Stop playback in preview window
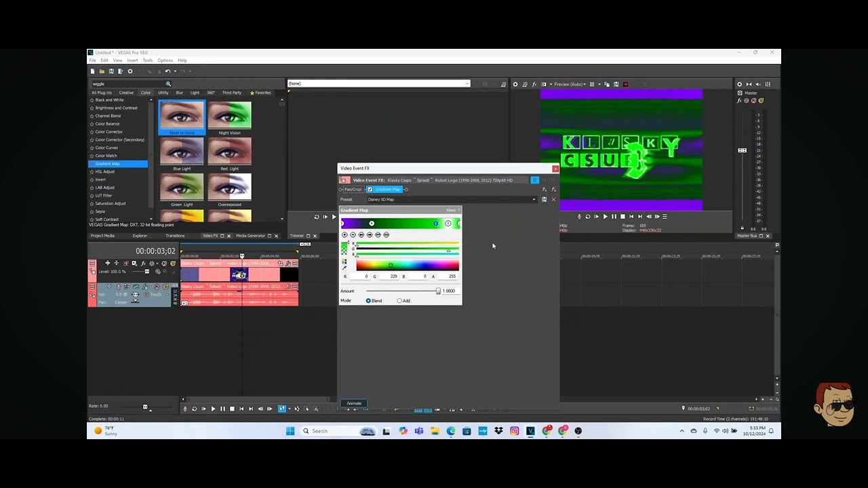Viewport: 868px width, 488px height. (x=623, y=217)
